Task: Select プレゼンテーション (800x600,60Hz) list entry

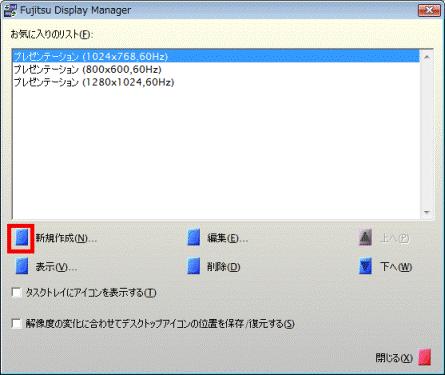Action: click(216, 69)
